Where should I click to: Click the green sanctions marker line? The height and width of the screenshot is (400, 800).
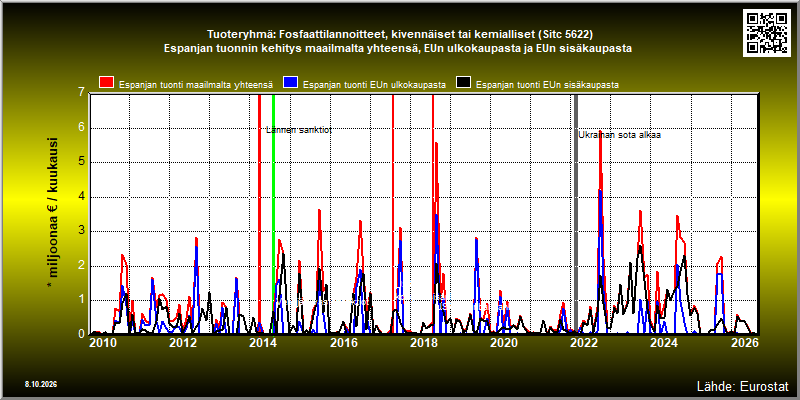273,213
